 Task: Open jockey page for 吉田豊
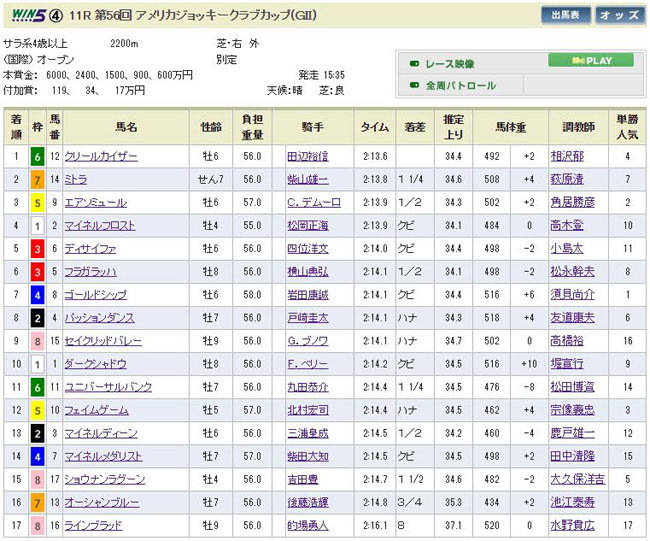[301, 479]
